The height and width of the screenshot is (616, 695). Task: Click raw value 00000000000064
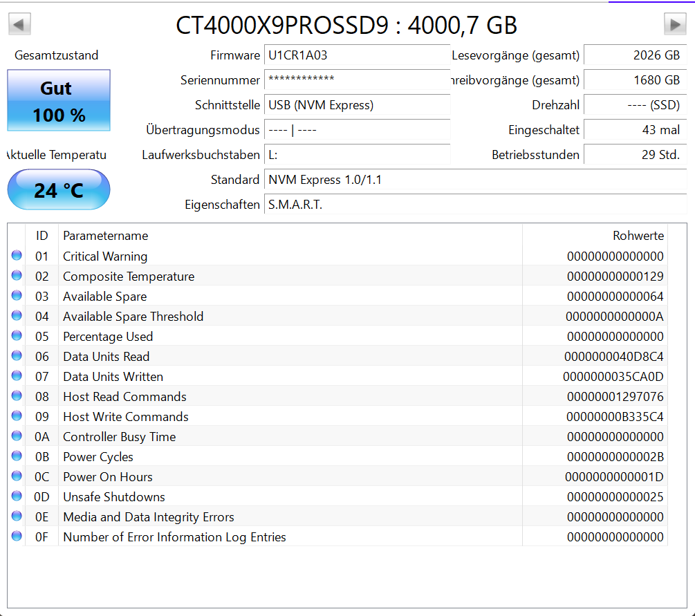pos(615,297)
